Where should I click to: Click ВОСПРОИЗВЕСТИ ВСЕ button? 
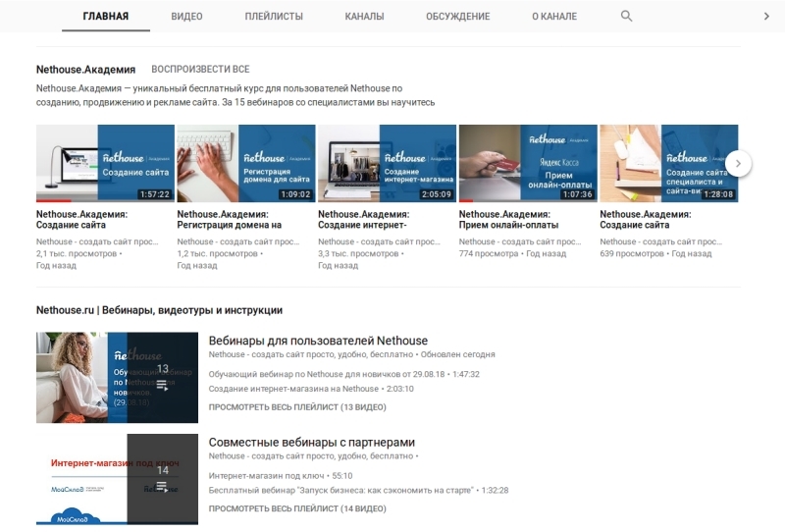[200, 69]
